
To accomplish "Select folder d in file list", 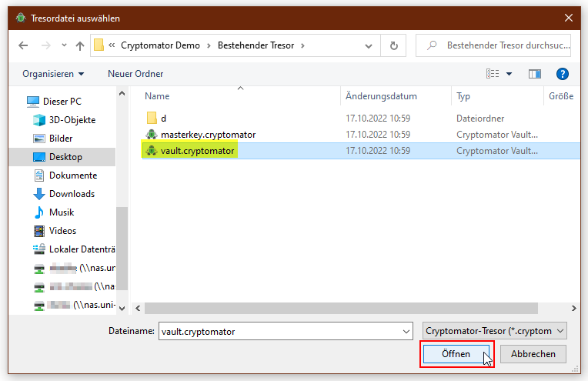I will click(163, 119).
